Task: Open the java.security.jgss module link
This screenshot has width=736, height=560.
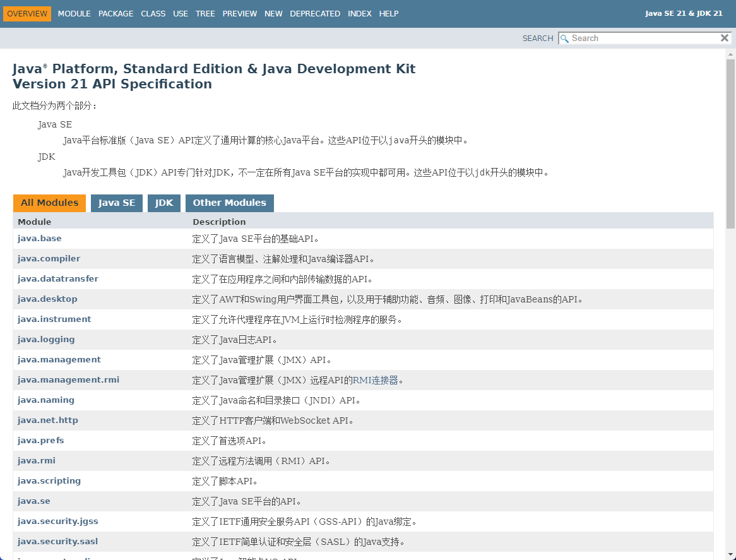Action: pyautogui.click(x=57, y=521)
